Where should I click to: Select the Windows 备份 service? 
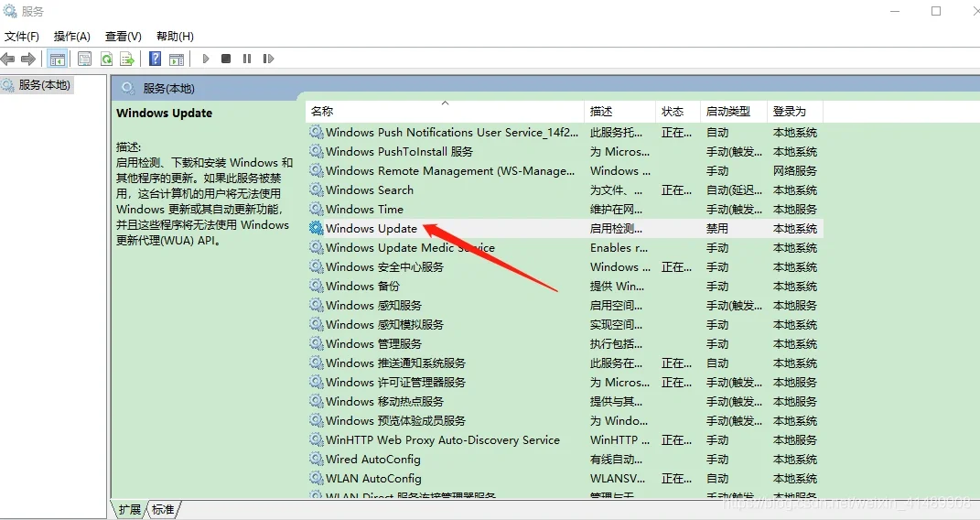(x=565, y=287)
